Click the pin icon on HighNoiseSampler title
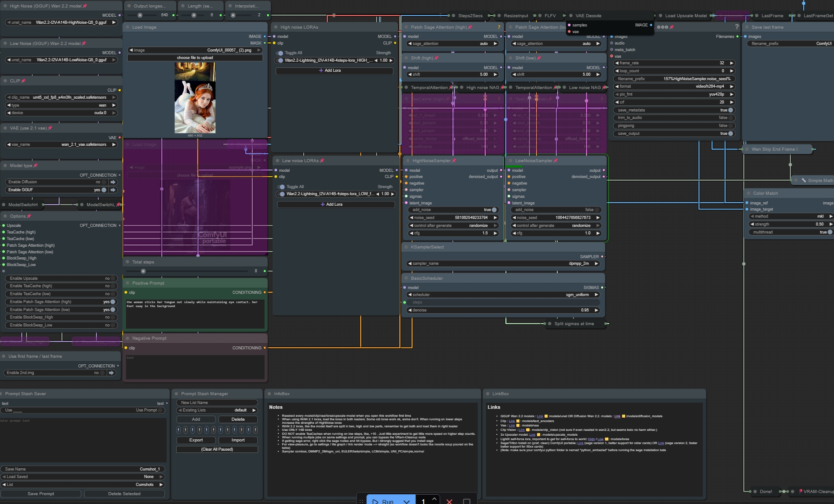This screenshot has height=504, width=834. click(x=454, y=161)
